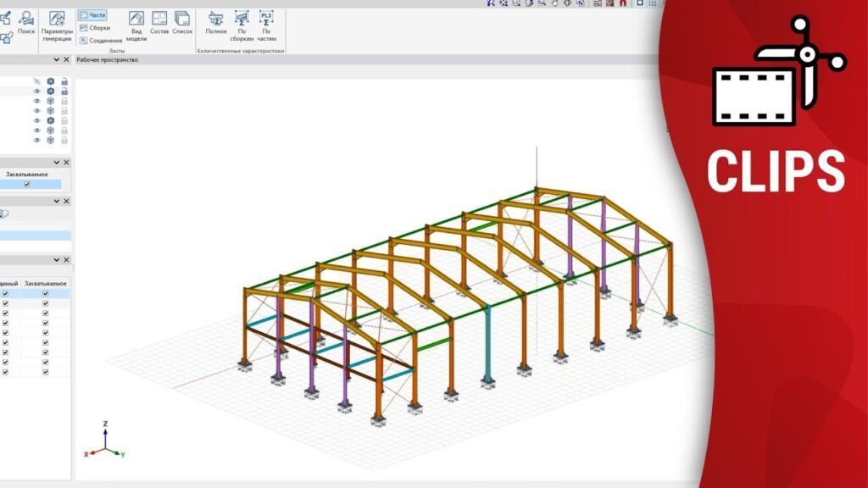Select the Сборки sheets option
This screenshot has height=488, width=868.
click(x=95, y=28)
